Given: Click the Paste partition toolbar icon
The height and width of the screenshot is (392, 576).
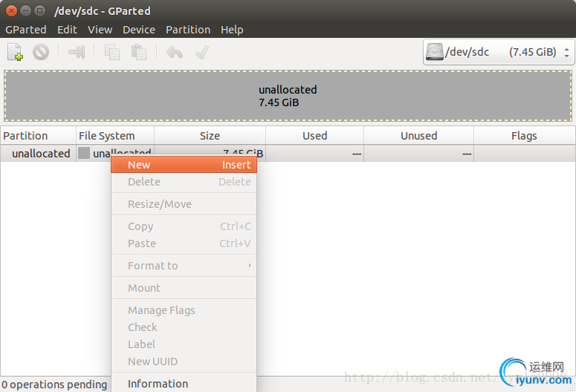Looking at the screenshot, I should [x=139, y=52].
